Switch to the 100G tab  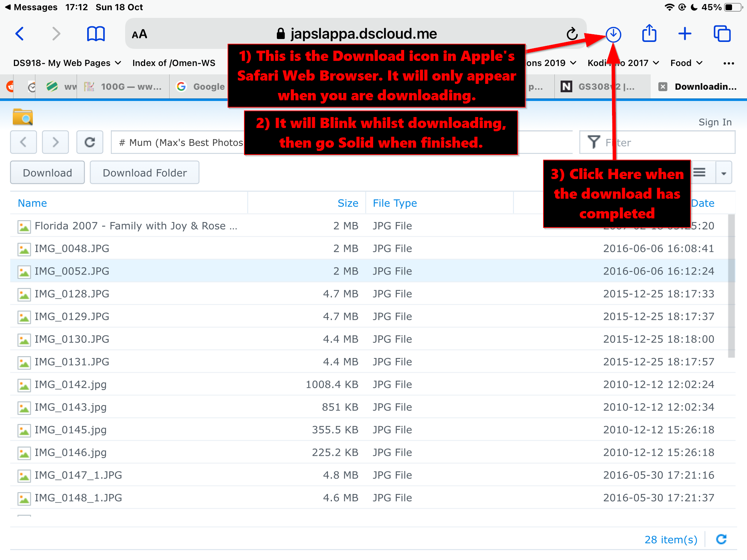pyautogui.click(x=123, y=86)
